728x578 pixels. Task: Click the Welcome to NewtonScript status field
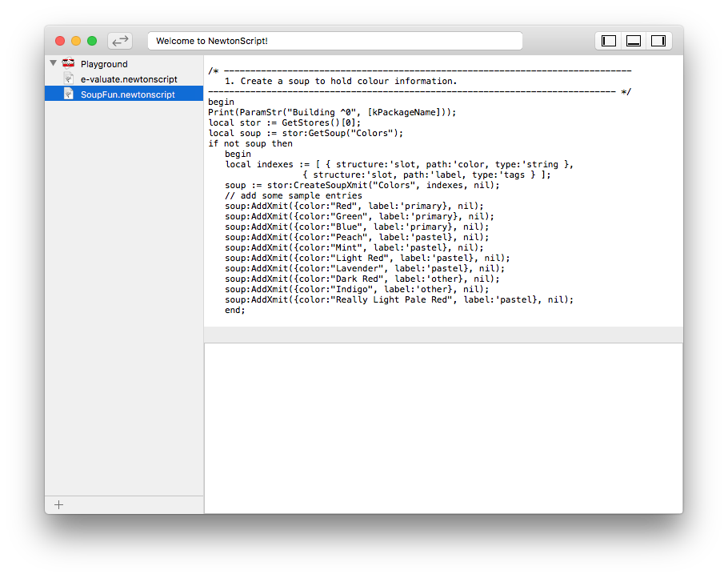click(x=334, y=41)
